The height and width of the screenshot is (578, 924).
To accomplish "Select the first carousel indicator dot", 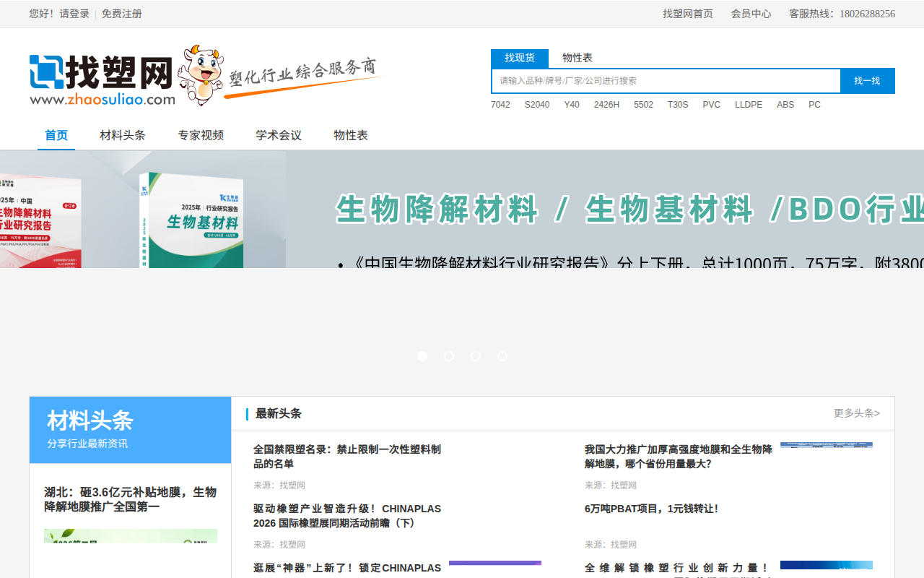I will click(x=422, y=356).
